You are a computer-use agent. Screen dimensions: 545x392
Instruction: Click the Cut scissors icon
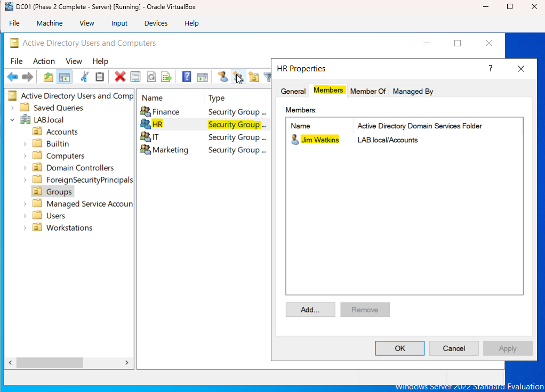(x=84, y=77)
